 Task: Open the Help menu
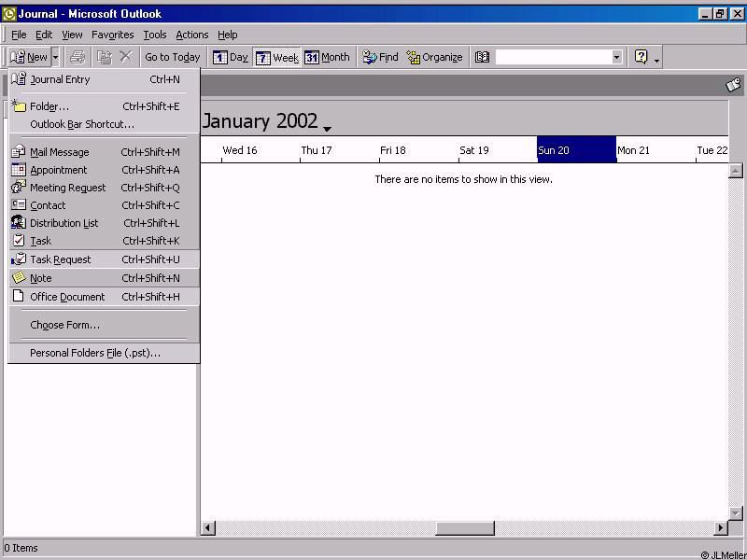[x=227, y=35]
